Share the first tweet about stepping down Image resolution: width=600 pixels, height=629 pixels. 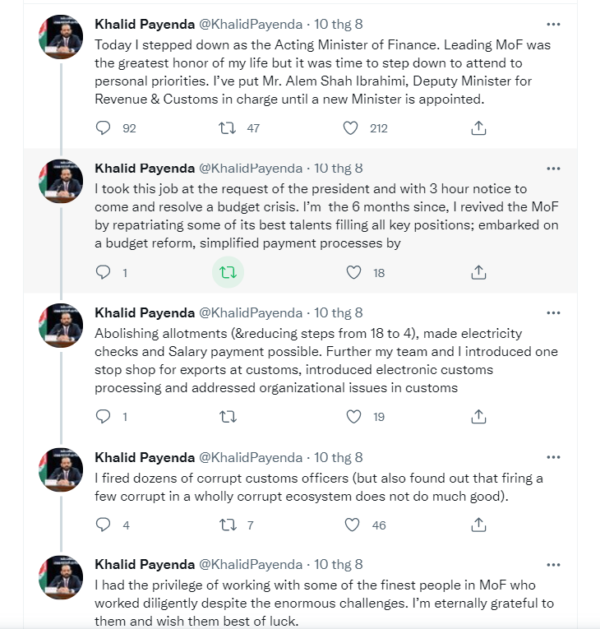click(x=478, y=128)
